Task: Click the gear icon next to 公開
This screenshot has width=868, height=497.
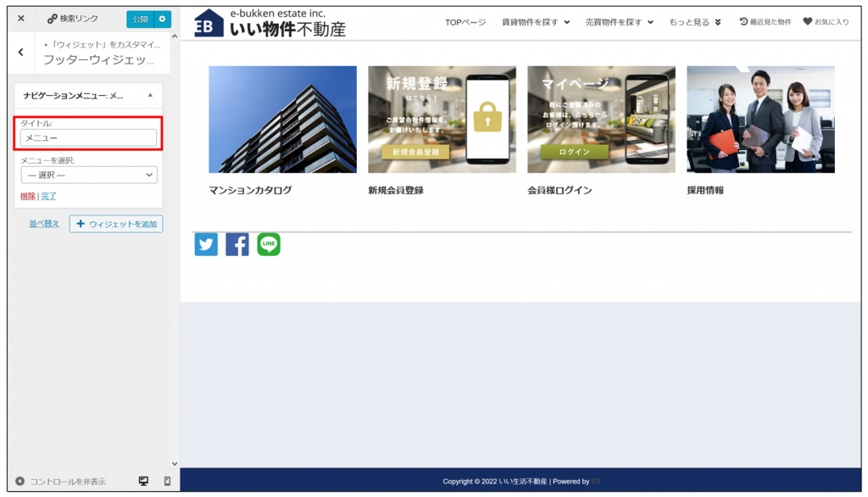Action: 162,19
